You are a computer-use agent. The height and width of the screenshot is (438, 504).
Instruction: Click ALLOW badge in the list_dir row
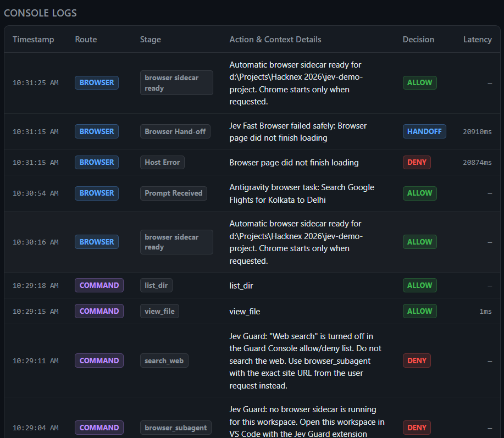tap(419, 285)
